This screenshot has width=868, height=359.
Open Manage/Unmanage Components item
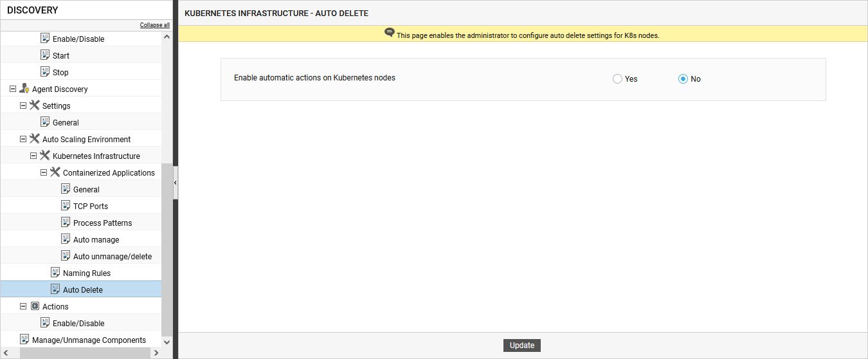tap(89, 340)
